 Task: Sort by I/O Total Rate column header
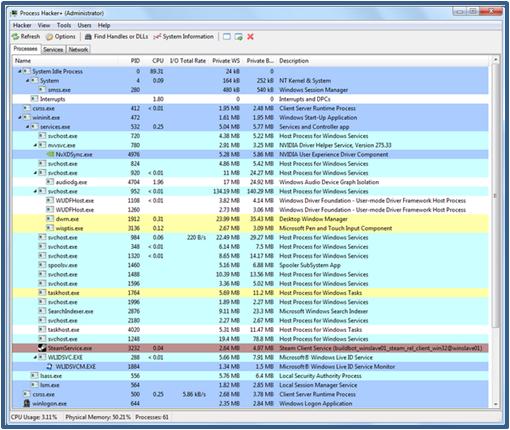[188, 61]
